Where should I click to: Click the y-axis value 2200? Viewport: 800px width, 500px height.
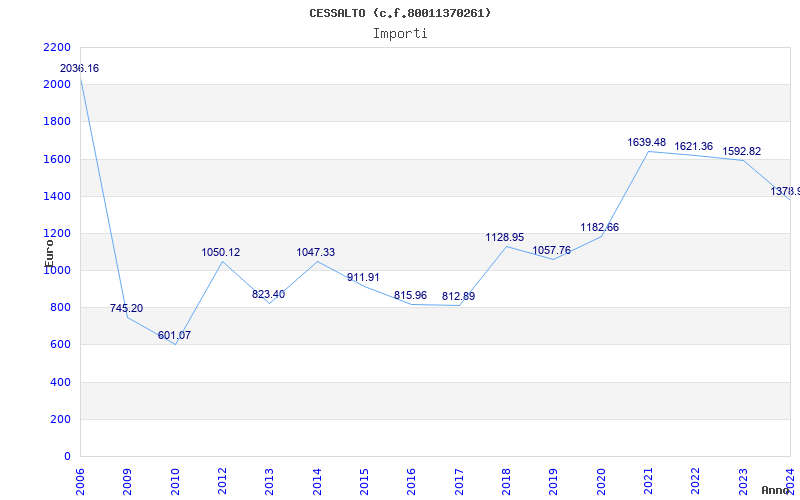tap(57, 47)
